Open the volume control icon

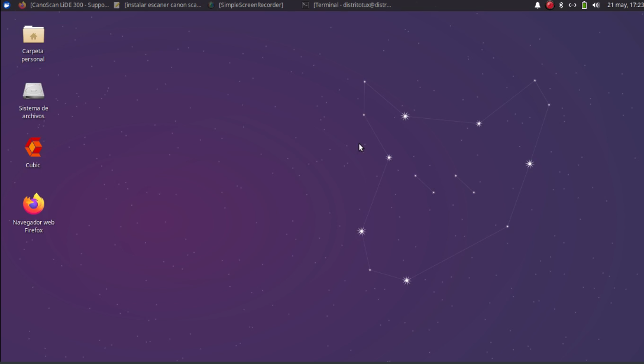tap(596, 5)
